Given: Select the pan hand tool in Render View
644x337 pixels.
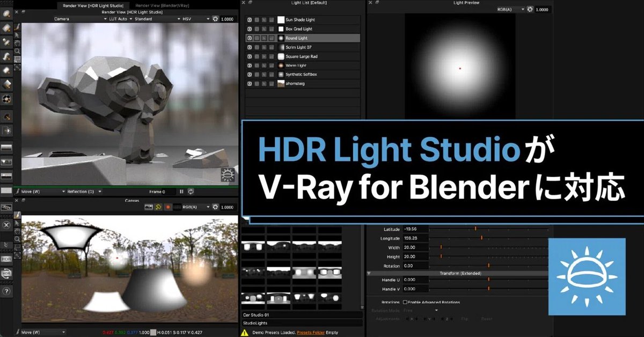Looking at the screenshot, I should click(18, 43).
